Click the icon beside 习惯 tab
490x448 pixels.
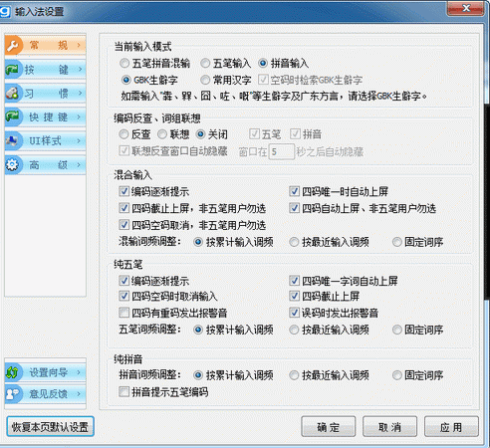(13, 94)
